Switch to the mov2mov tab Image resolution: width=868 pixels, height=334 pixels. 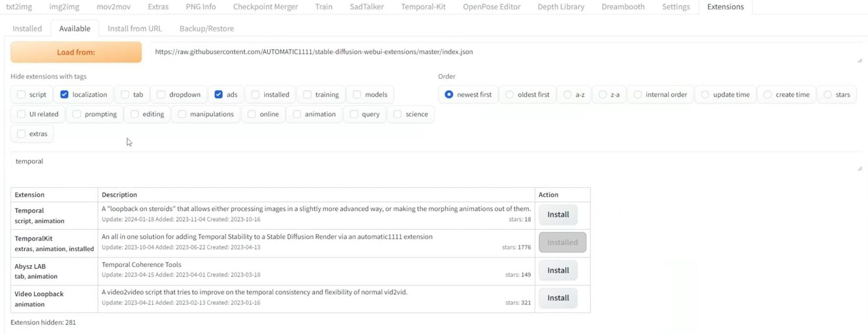(x=113, y=7)
